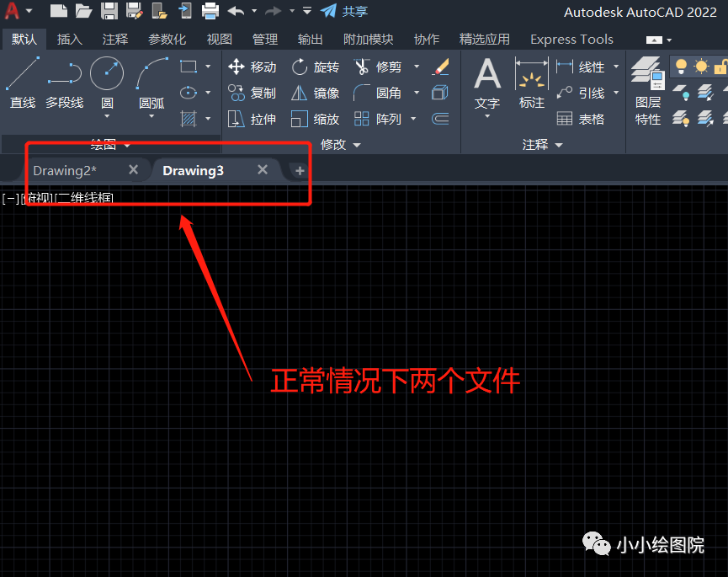Open the viewport controls [-] label
The image size is (728, 577).
coord(10,199)
